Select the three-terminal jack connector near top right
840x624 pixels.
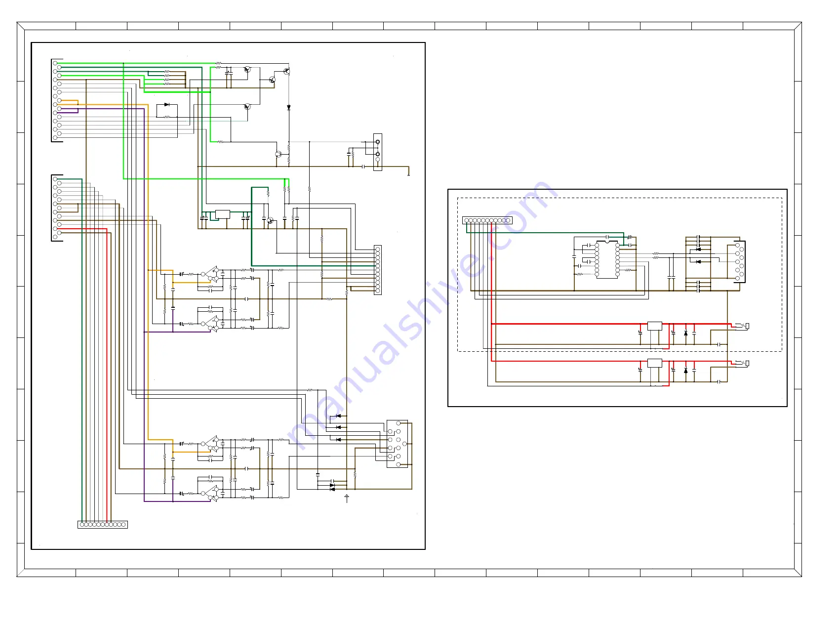(x=378, y=152)
